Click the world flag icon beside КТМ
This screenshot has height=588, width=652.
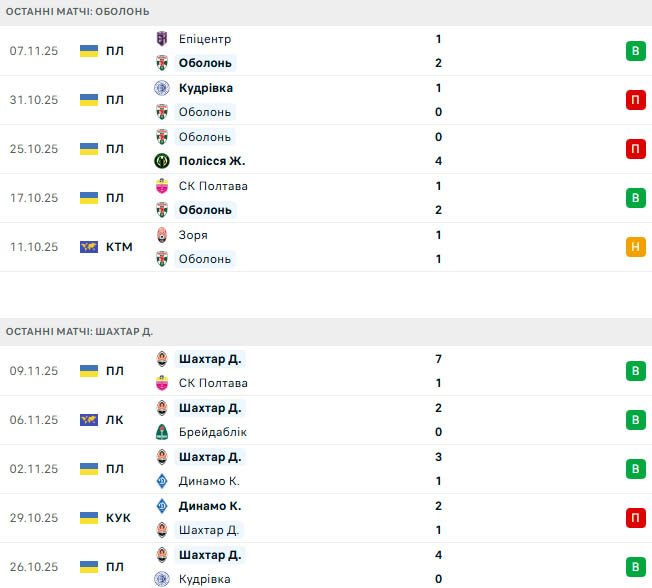pyautogui.click(x=89, y=247)
